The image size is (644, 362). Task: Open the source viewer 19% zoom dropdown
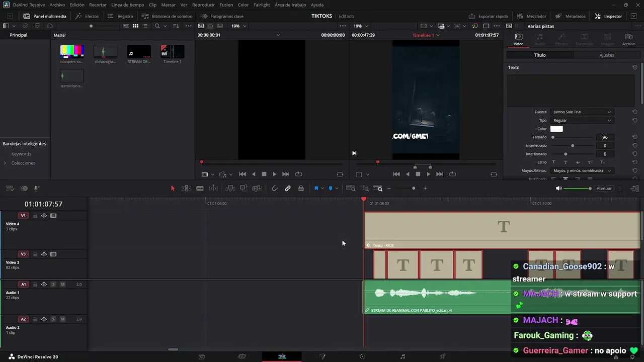point(238,26)
